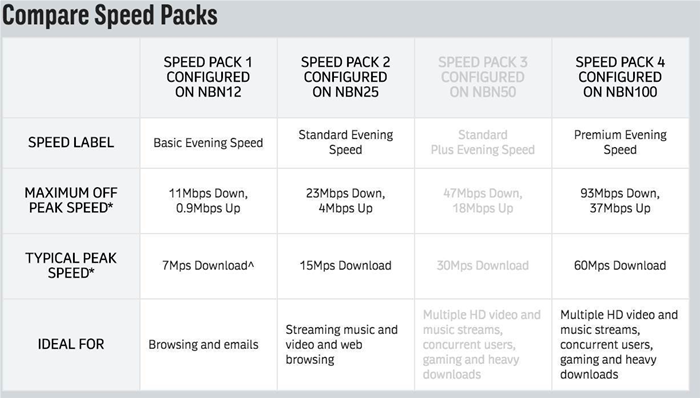This screenshot has height=398, width=700.
Task: Click the IDEAL FOR row header
Action: 71,344
